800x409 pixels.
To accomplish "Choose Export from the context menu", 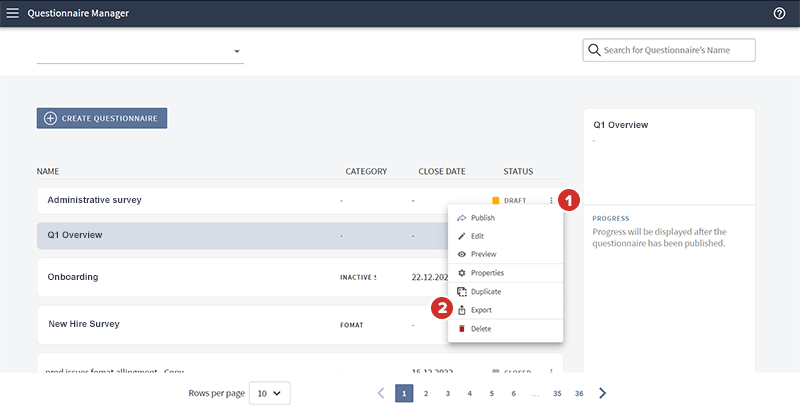I will pyautogui.click(x=481, y=310).
